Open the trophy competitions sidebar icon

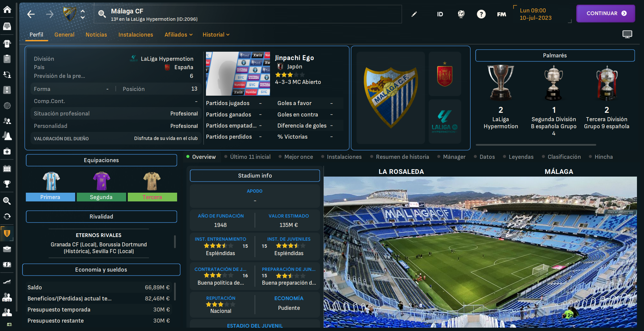click(7, 184)
